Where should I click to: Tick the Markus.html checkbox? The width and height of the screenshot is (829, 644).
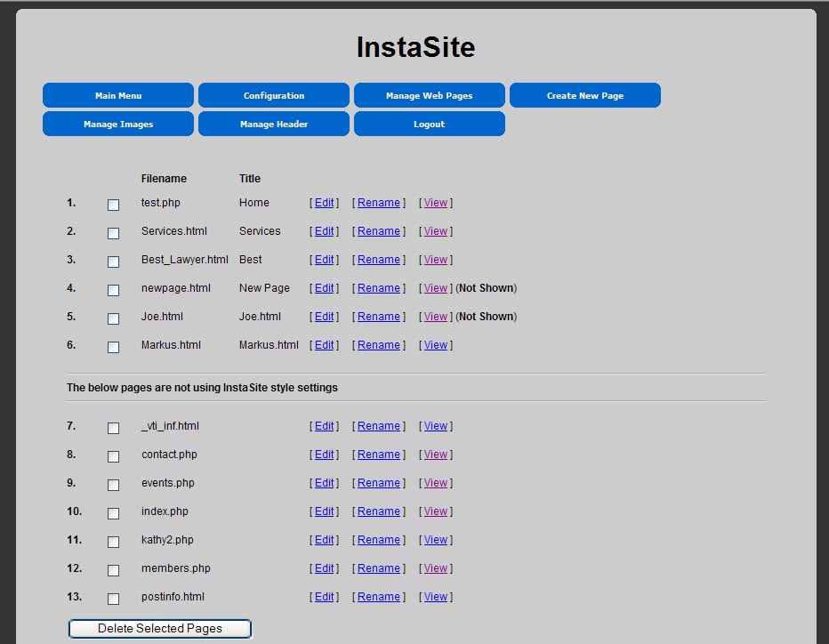point(113,348)
